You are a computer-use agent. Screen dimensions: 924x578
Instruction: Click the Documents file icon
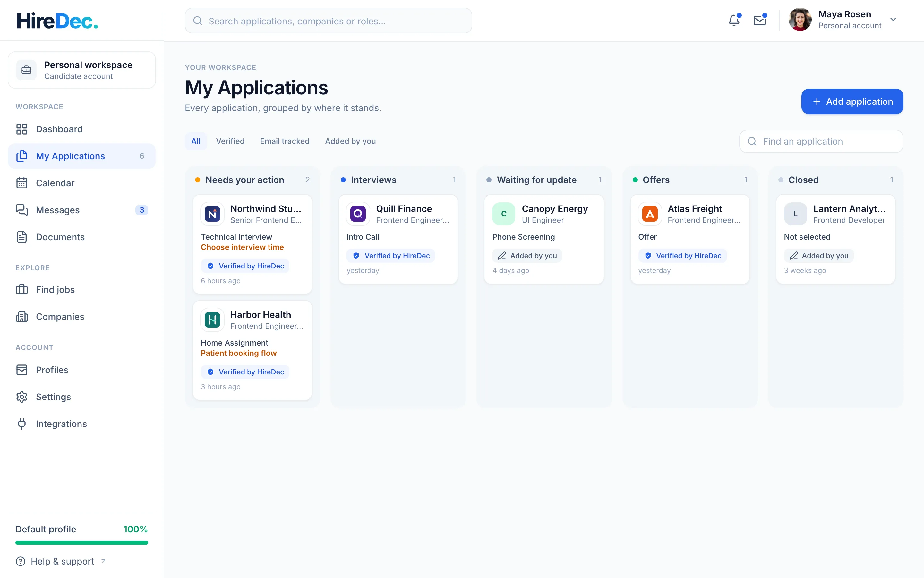coord(22,237)
